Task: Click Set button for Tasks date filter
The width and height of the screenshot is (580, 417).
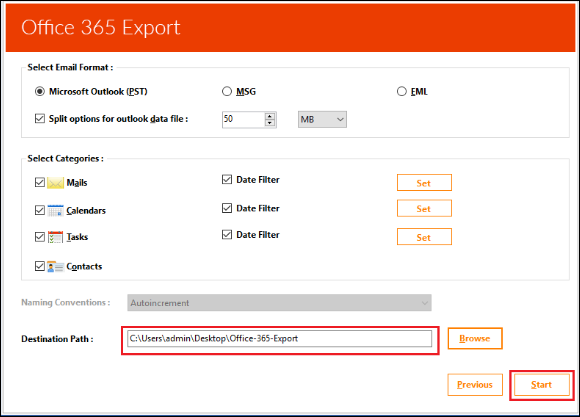Action: click(x=424, y=237)
